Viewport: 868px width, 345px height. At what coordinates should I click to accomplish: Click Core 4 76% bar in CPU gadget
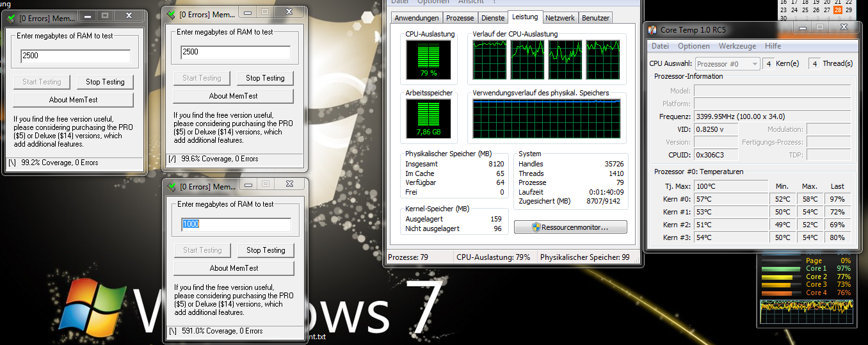781,293
